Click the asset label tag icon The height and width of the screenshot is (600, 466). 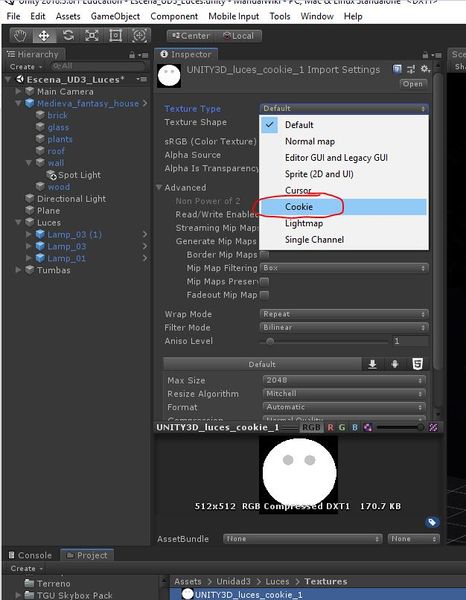coord(432,522)
